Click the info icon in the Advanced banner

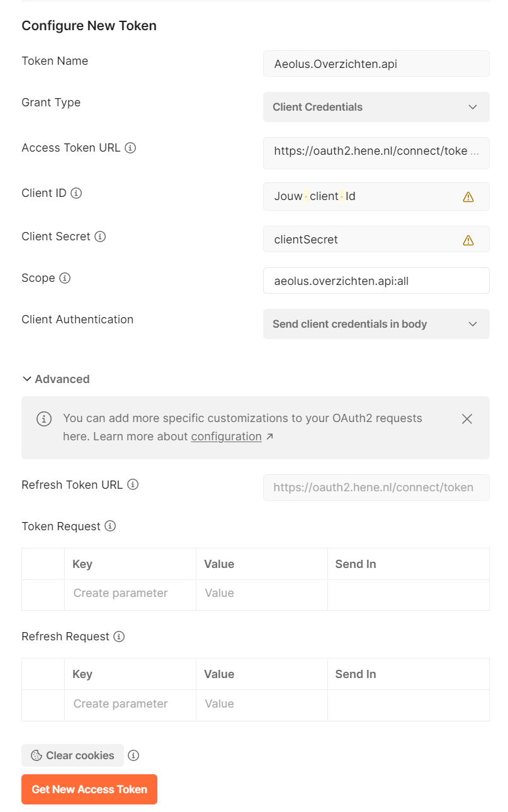[42, 418]
